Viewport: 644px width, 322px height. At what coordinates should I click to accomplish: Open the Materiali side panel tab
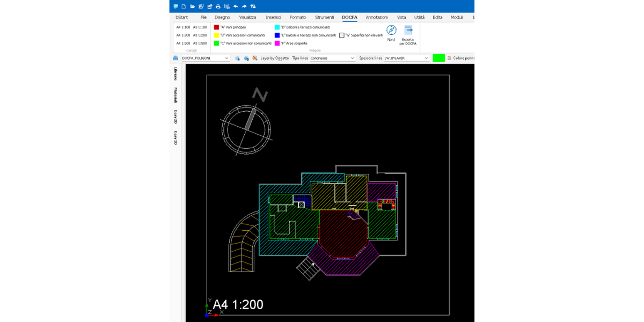coord(175,95)
